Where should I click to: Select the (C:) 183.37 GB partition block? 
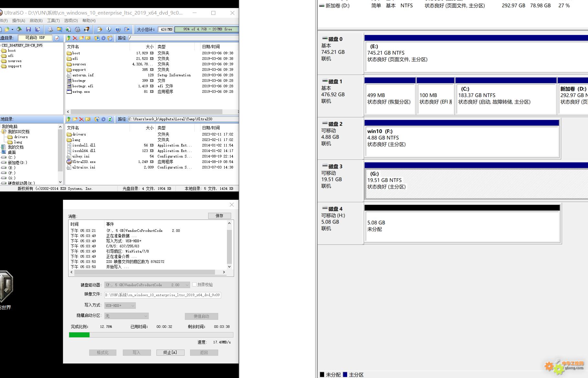(506, 96)
